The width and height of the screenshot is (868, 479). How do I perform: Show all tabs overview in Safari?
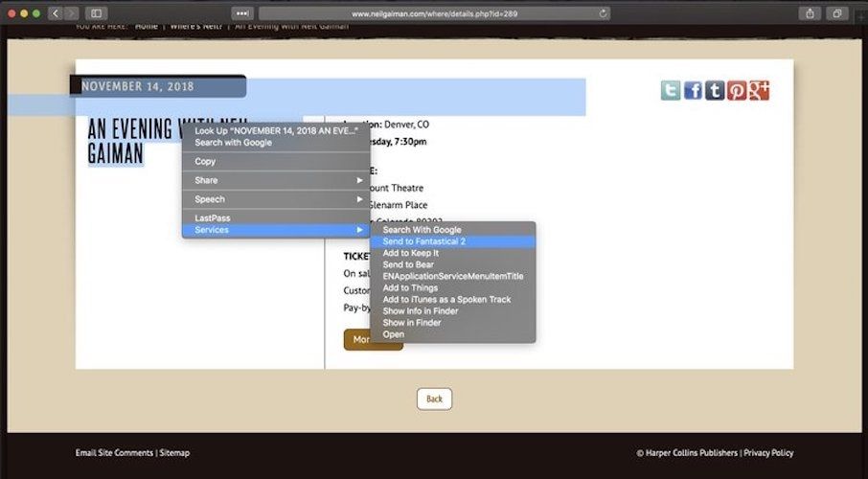pos(836,13)
